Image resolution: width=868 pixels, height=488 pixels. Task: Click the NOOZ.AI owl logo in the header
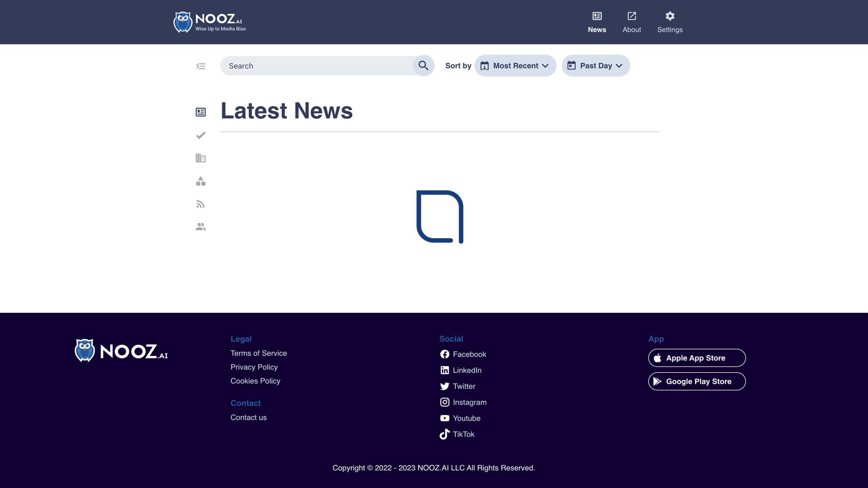coord(183,22)
